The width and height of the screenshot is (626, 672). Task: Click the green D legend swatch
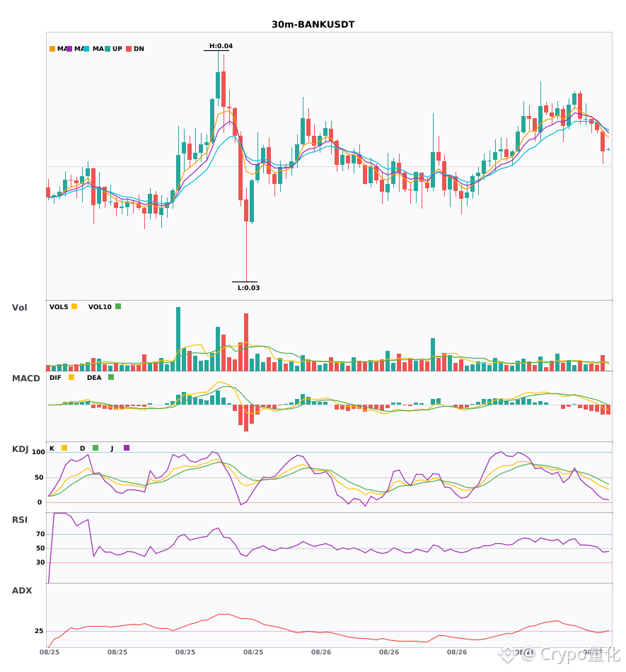pos(95,448)
